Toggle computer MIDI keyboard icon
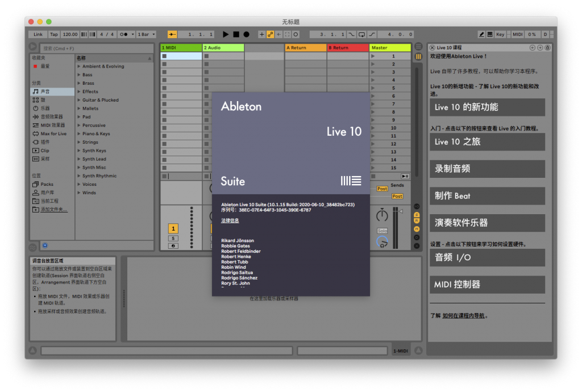 coord(490,34)
